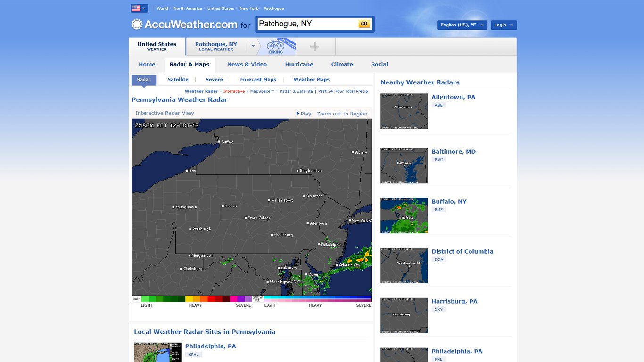This screenshot has height=362, width=644.
Task: Select the Radar sub-tab
Action: coord(144,80)
